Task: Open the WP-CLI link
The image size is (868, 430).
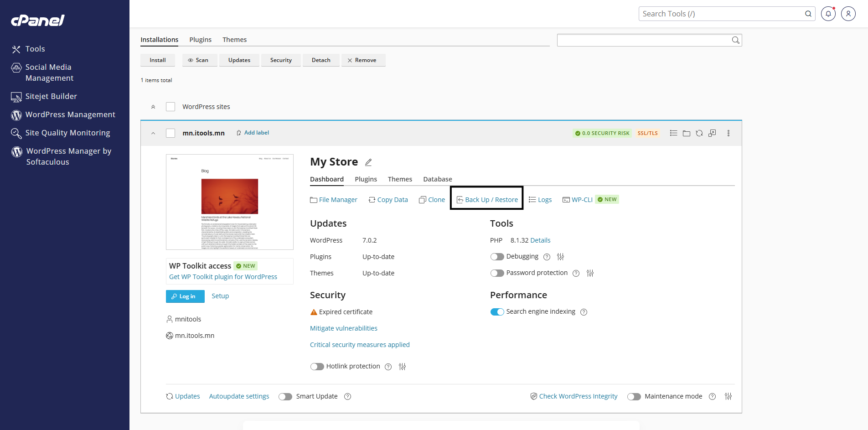Action: pos(578,200)
